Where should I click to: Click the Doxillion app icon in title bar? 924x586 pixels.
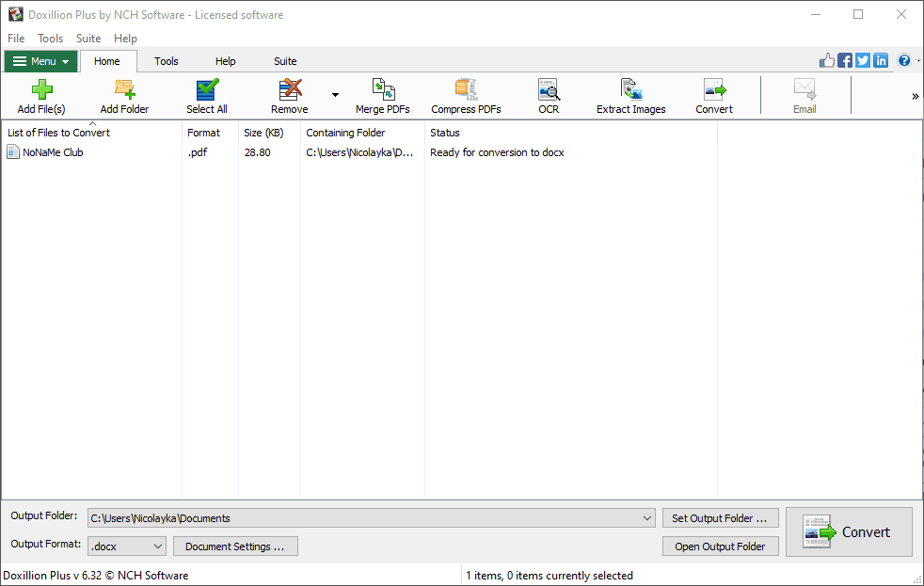(x=16, y=14)
